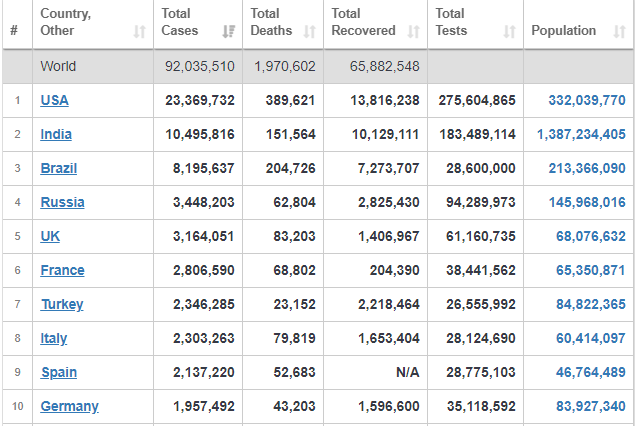Image resolution: width=635 pixels, height=426 pixels.
Task: Open Spain population link 46,764,489
Action: pos(590,372)
